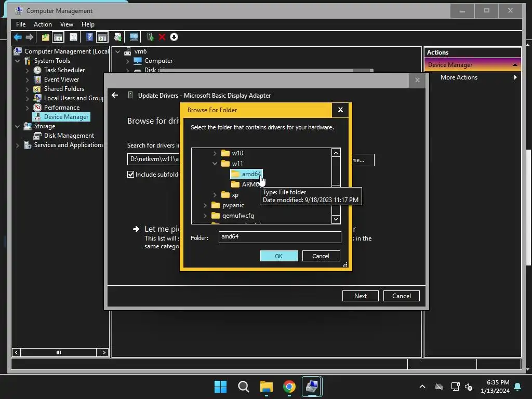Collapse the vm6 root node
The width and height of the screenshot is (532, 399).
click(118, 51)
